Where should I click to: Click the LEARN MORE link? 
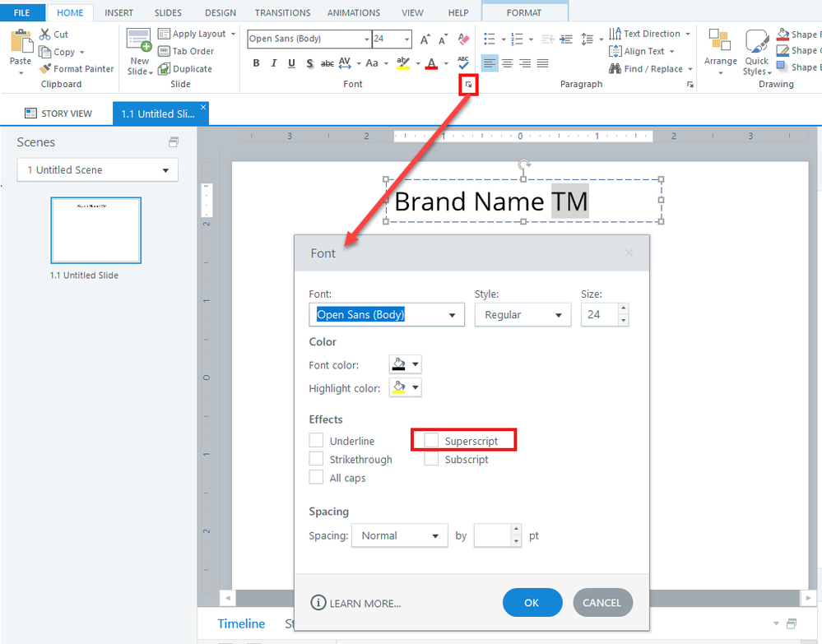(355, 603)
